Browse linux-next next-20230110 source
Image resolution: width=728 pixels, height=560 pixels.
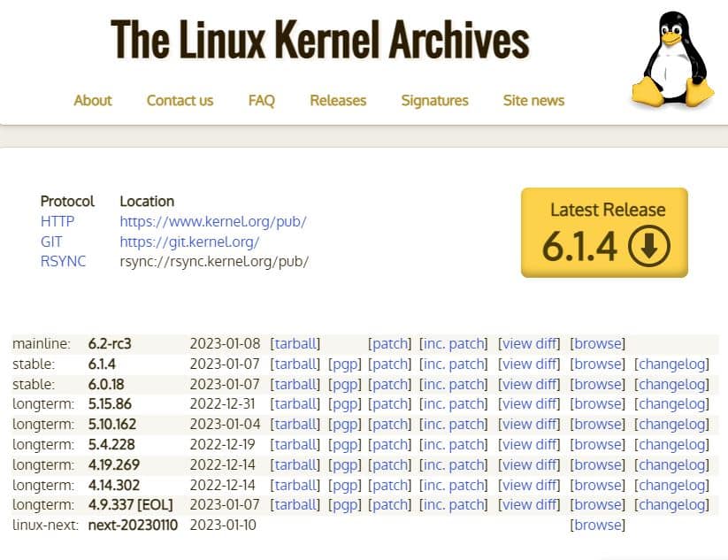coord(598,525)
